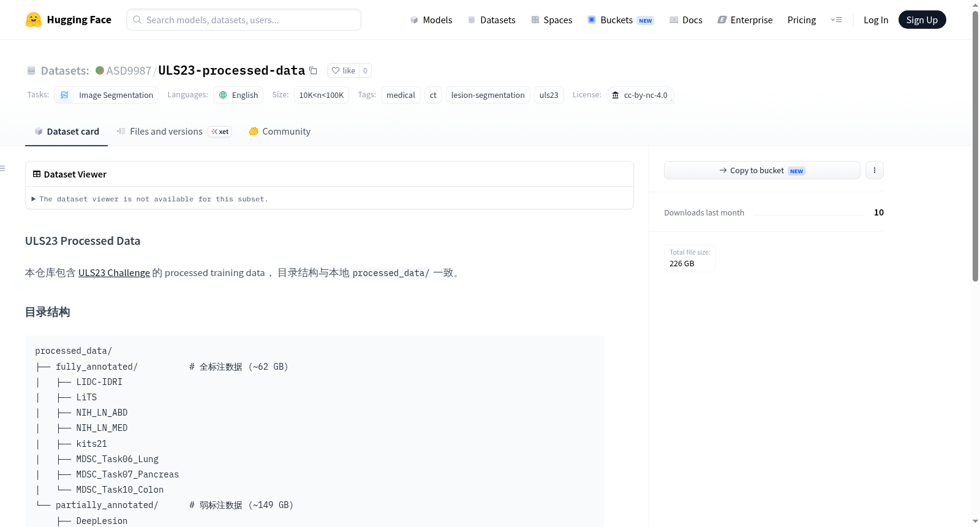The width and height of the screenshot is (980, 527).
Task: Click the 10K<n<100K size tag
Action: coord(322,95)
